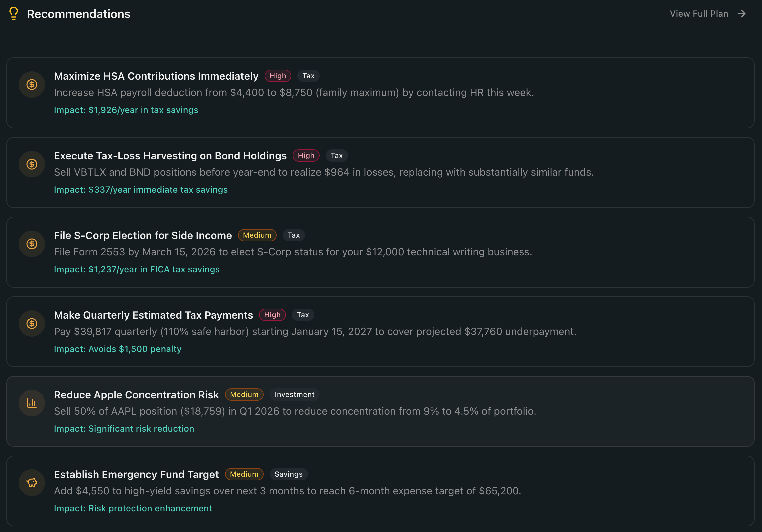This screenshot has width=762, height=532.
Task: Click the dollar icon for Quarterly Estimated Payments
Action: (32, 324)
